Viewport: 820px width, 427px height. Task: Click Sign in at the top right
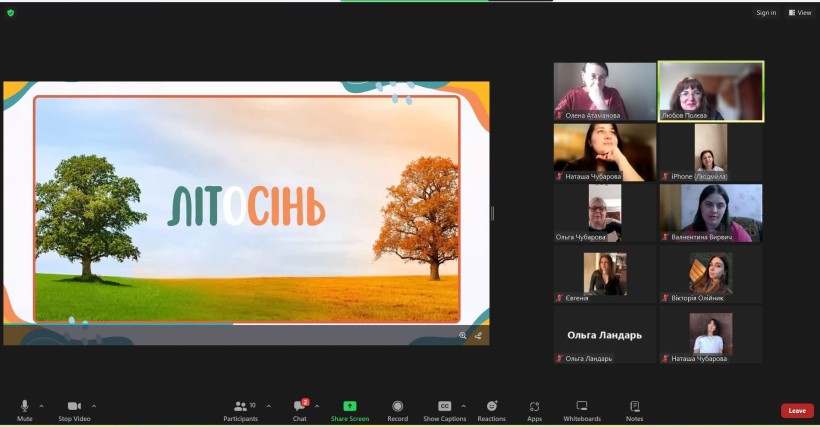pyautogui.click(x=766, y=13)
